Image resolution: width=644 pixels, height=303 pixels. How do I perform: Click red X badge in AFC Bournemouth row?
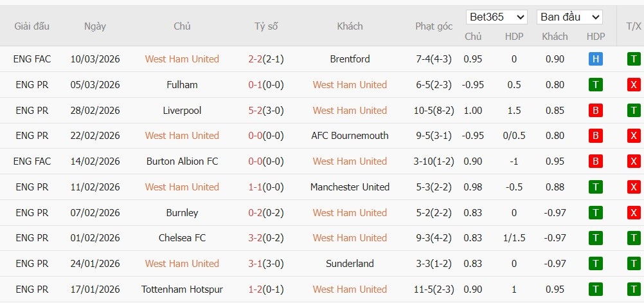point(634,136)
